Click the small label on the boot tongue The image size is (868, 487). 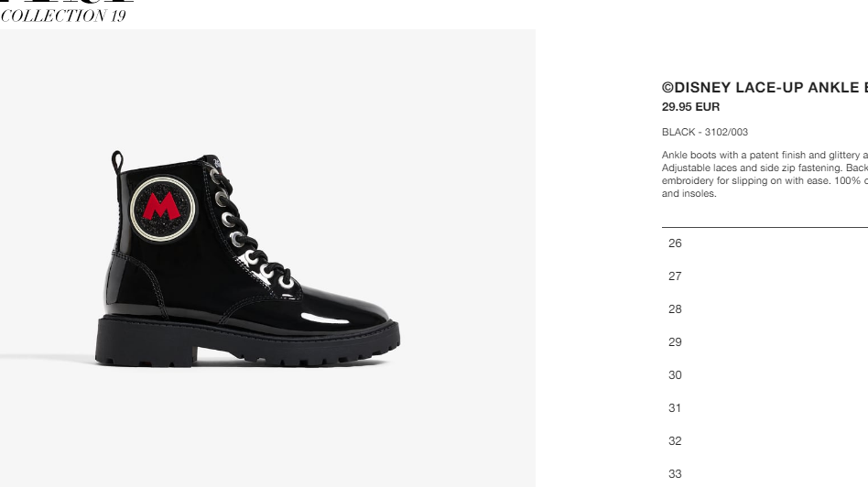point(217,162)
